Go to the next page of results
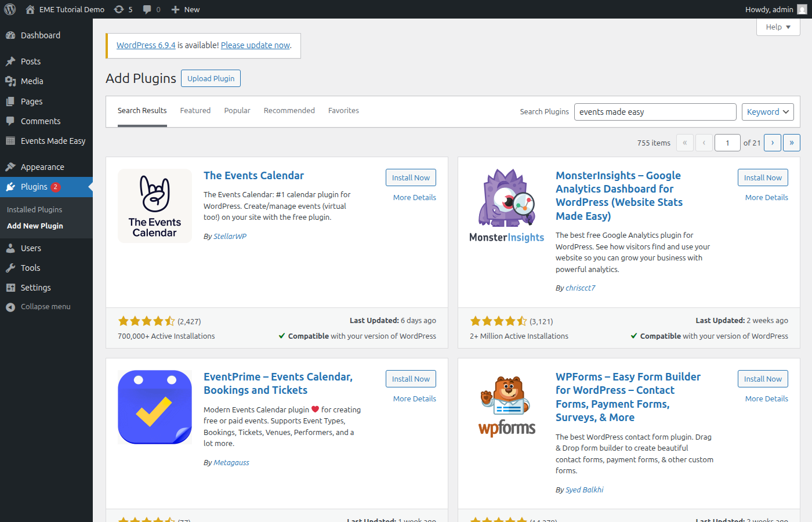This screenshot has width=812, height=522. coord(772,142)
